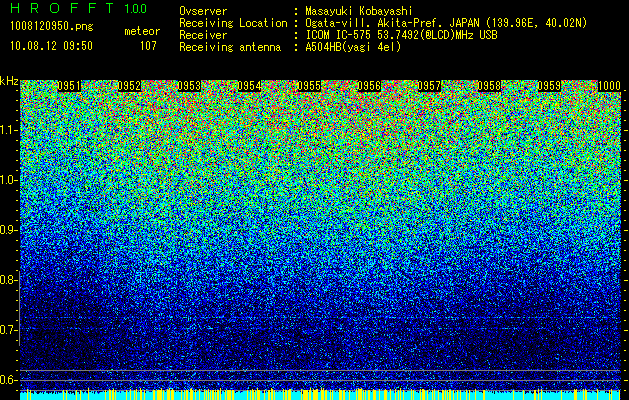Click the 1.1 frequency axis label
The image size is (629, 400).
pos(8,130)
